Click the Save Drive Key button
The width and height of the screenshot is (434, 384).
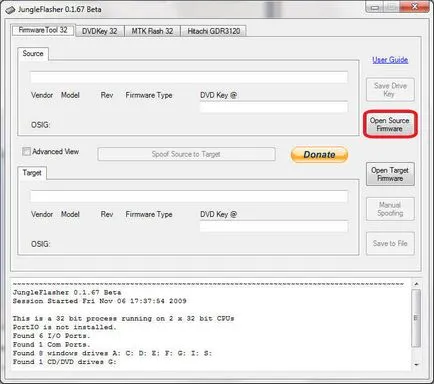390,90
